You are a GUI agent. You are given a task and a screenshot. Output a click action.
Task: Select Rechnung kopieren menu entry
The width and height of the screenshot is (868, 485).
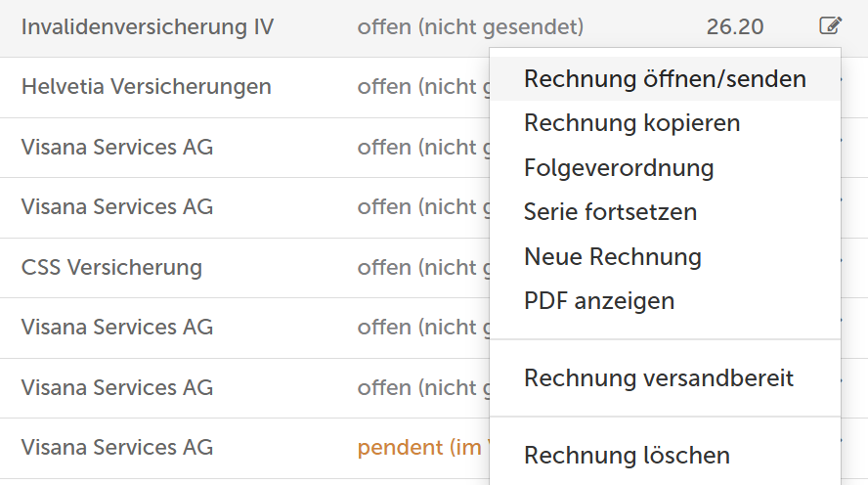tap(665, 123)
